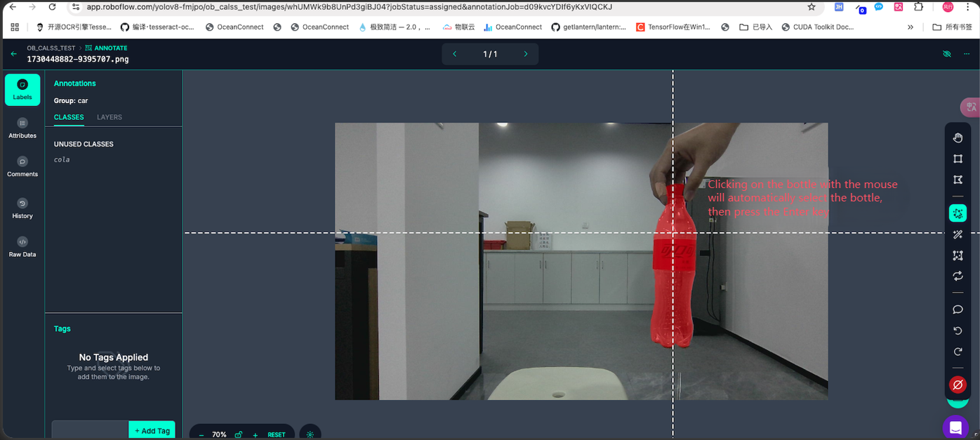Open the 所有书签 all bookmarks folder
The height and width of the screenshot is (440, 980).
[x=953, y=27]
